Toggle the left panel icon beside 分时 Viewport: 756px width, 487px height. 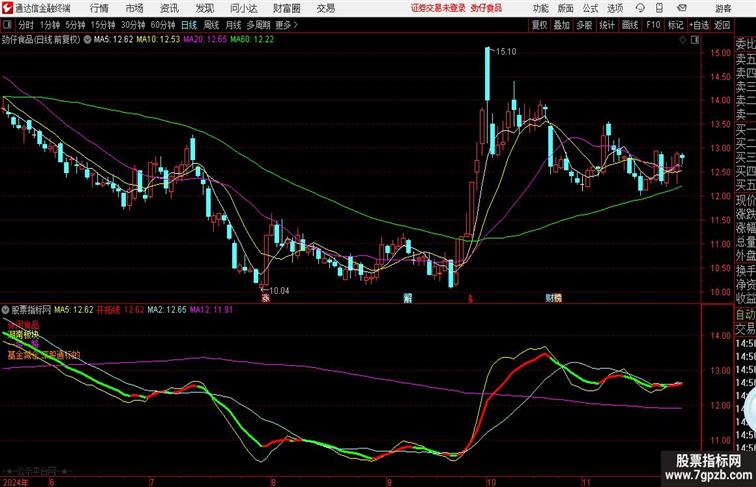point(7,25)
